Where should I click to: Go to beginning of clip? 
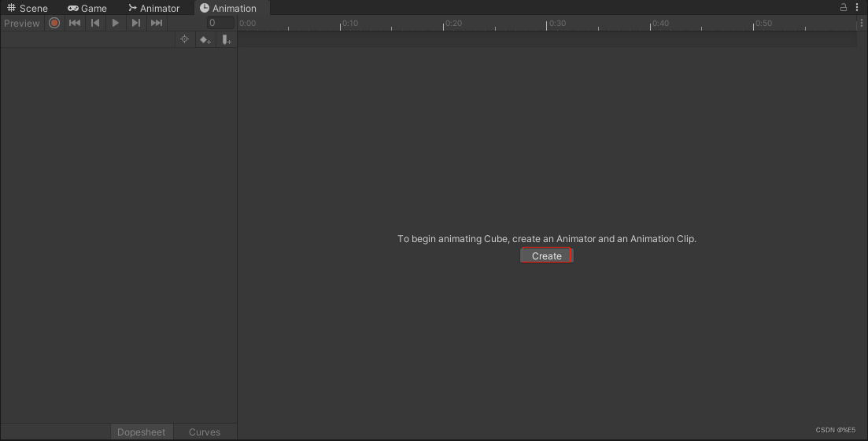click(75, 24)
